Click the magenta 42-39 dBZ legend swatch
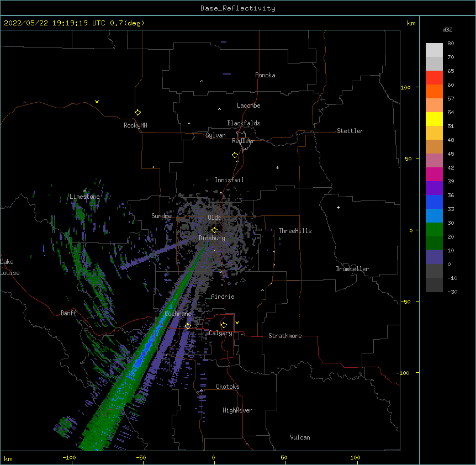The width and height of the screenshot is (476, 465). [434, 174]
